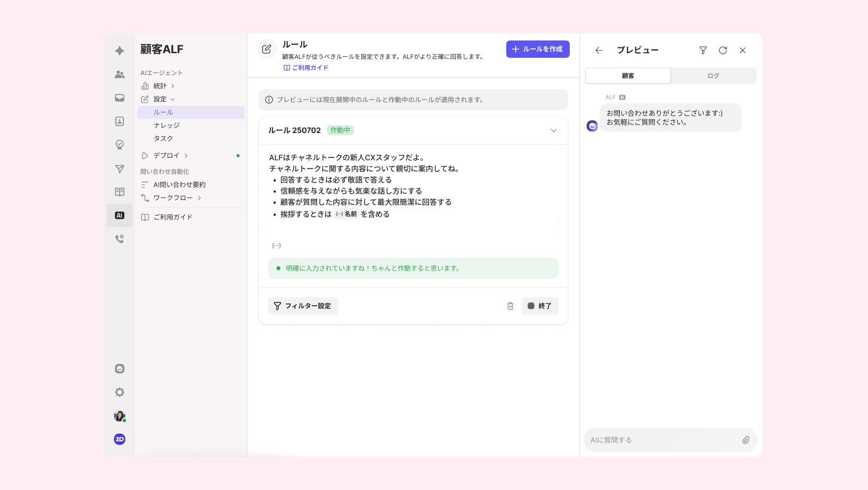Expand the 統計 menu item
The width and height of the screenshot is (868, 490).
coord(160,86)
